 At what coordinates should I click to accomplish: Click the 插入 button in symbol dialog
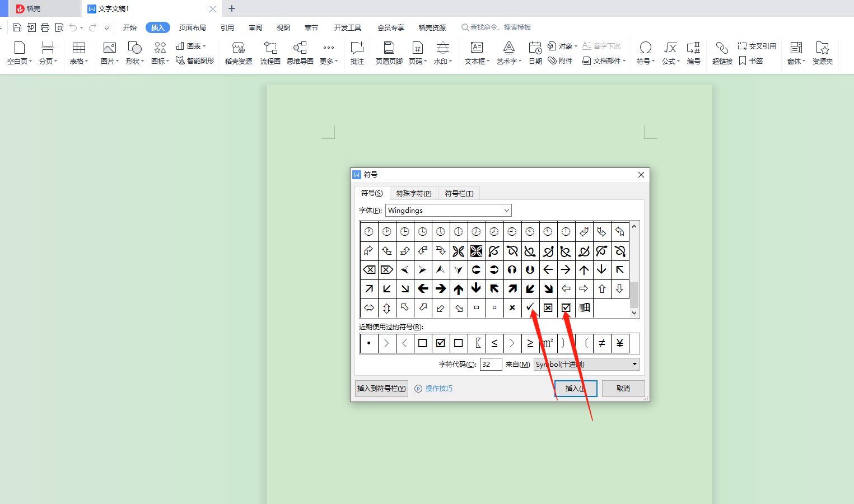pos(576,389)
